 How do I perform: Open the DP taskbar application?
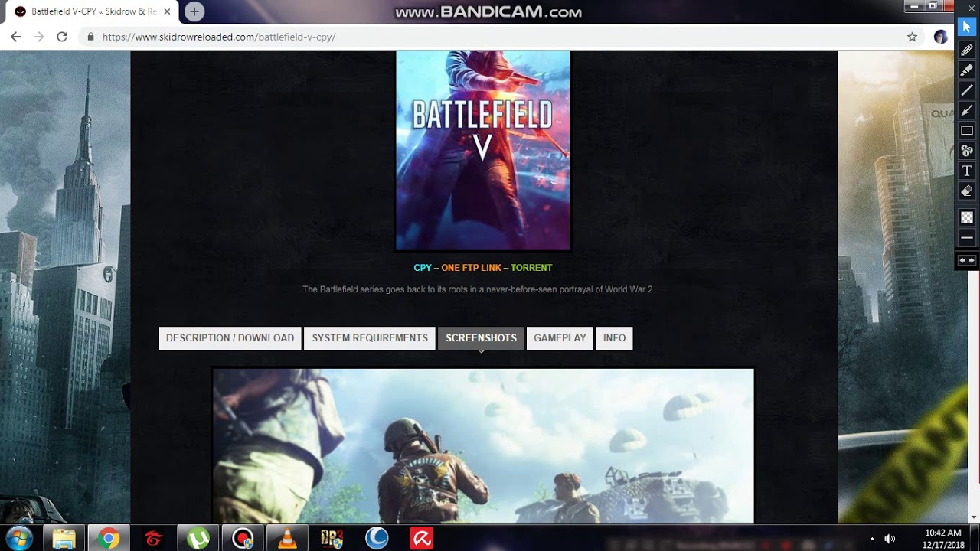coord(332,538)
